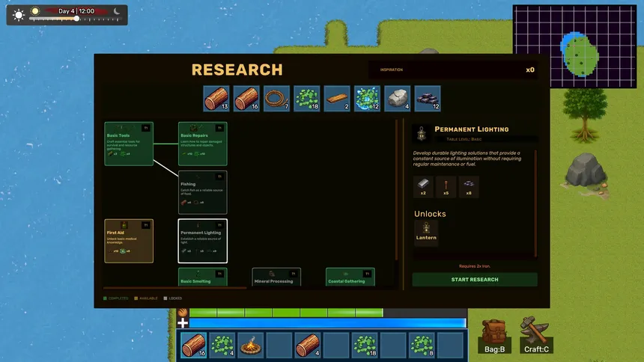Viewport: 644px width, 362px height.
Task: Open the Basic Smelting research node
Action: [202, 277]
